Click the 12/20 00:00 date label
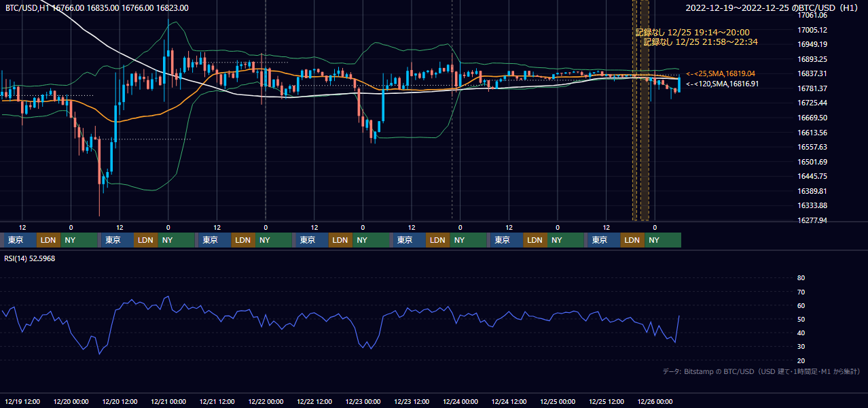Viewport: 868px width, 408px height. 71,401
